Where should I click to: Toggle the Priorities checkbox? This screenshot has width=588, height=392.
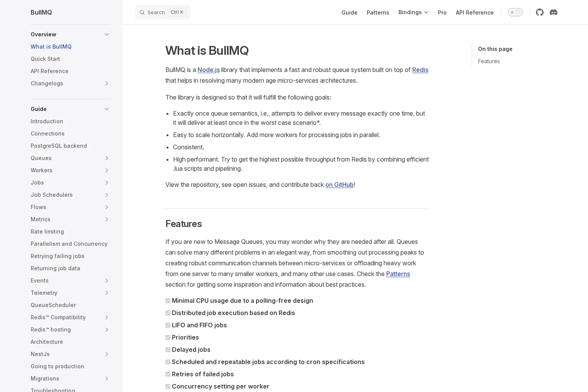click(x=168, y=338)
